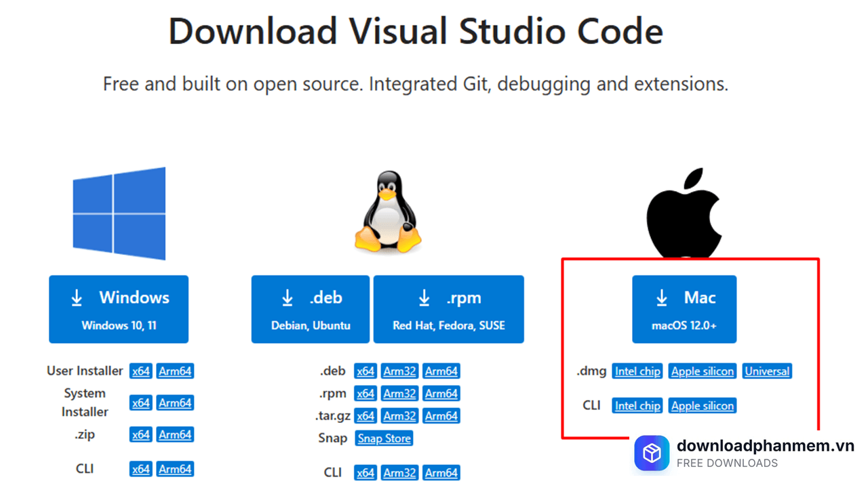
Task: Choose Windows System Installer Arm64
Action: pos(175,403)
